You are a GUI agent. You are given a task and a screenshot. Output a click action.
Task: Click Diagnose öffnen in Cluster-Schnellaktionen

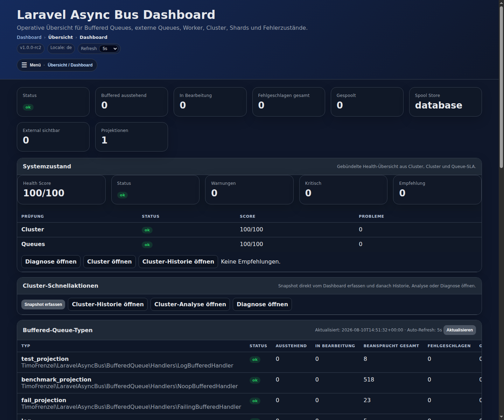pos(262,304)
